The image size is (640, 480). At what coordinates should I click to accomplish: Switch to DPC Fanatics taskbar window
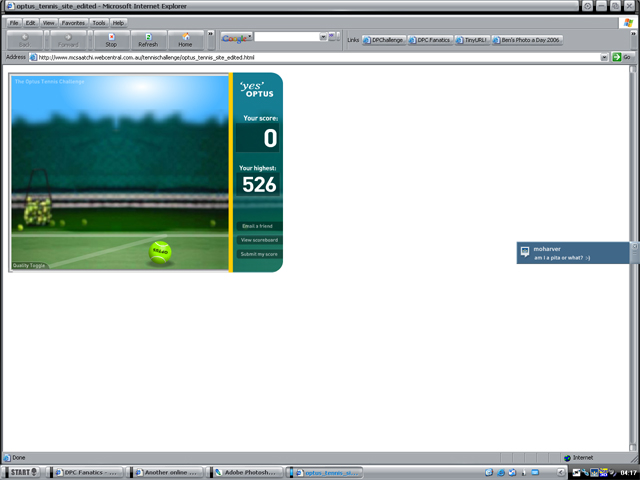pos(85,472)
